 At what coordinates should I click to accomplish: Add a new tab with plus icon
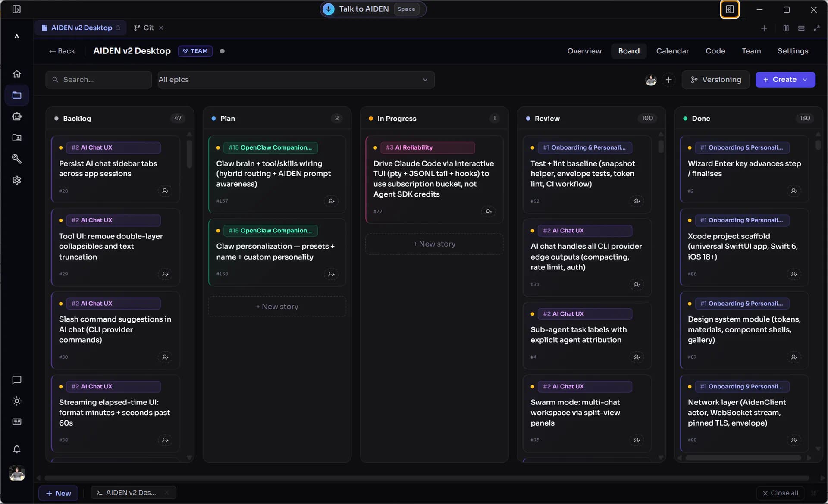tap(764, 28)
